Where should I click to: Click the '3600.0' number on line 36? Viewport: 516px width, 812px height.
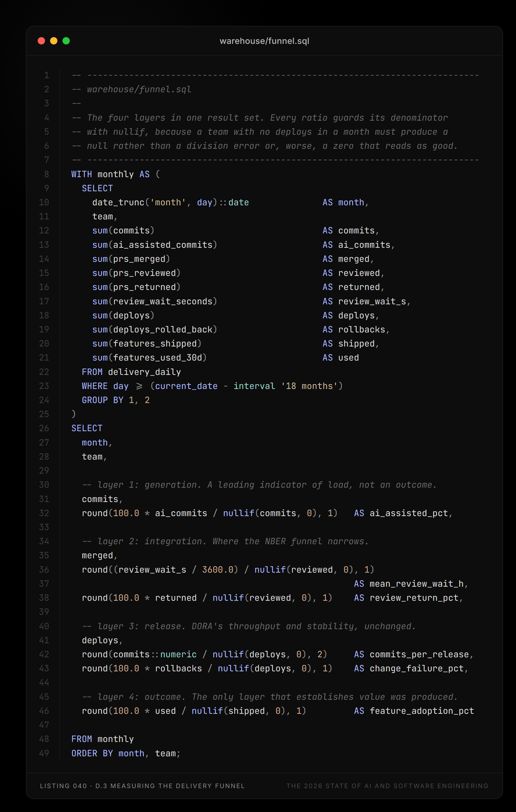217,570
